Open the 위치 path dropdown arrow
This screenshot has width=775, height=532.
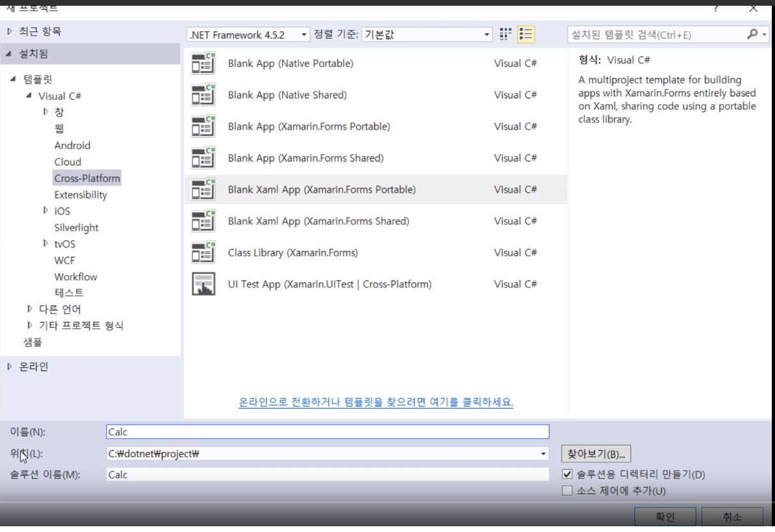[x=544, y=453]
